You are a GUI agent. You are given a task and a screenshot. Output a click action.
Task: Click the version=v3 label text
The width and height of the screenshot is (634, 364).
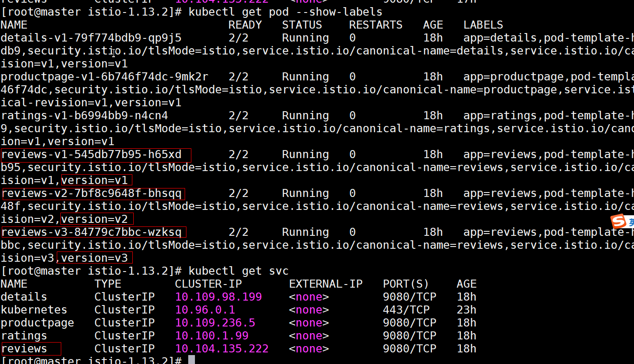[95, 258]
